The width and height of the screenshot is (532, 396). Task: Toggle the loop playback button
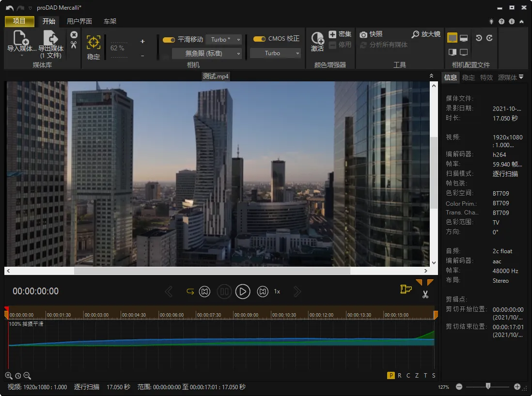pos(190,291)
